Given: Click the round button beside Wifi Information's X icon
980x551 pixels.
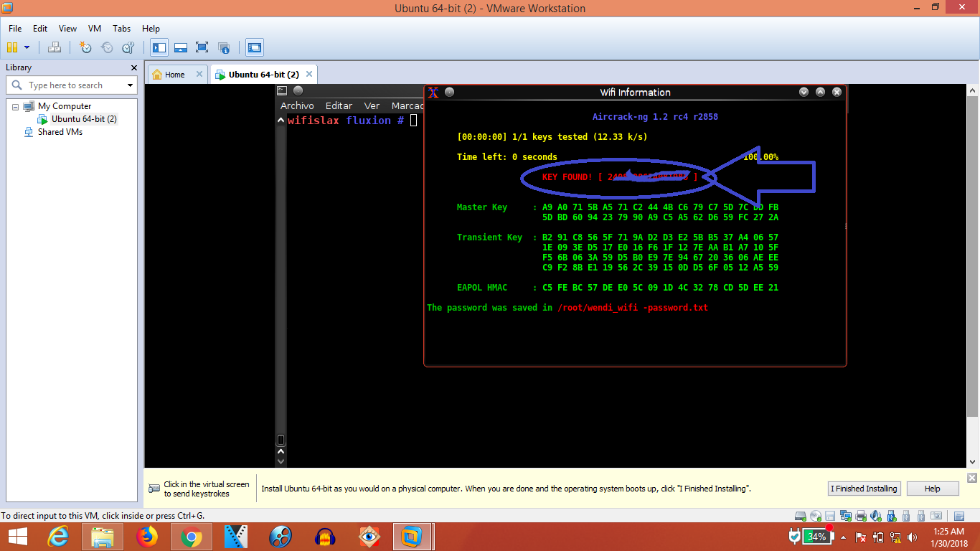Looking at the screenshot, I should (450, 93).
